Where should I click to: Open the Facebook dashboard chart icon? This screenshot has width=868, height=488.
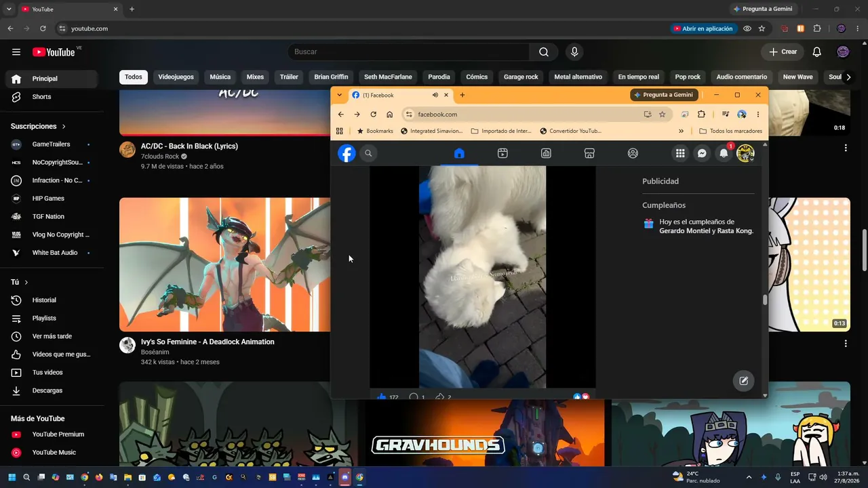point(546,153)
